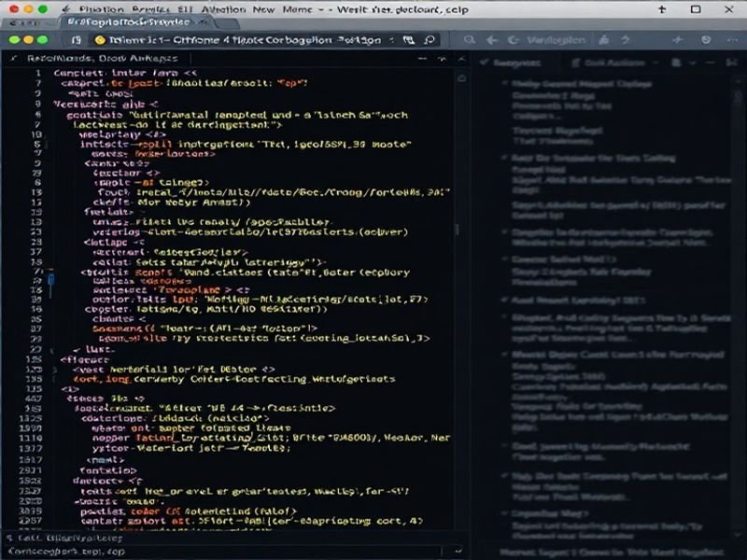Click the back arrow in the right panel toolbar

491,40
